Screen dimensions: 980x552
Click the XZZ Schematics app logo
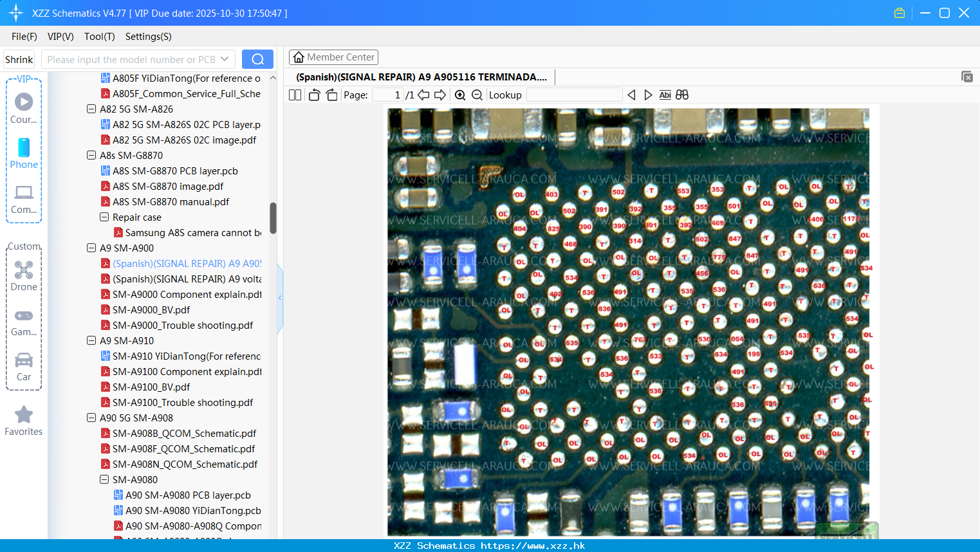tap(15, 13)
